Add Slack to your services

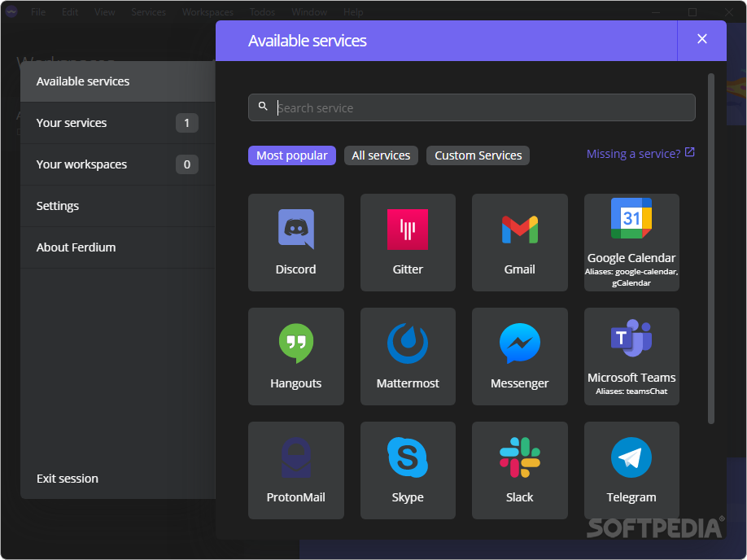519,470
